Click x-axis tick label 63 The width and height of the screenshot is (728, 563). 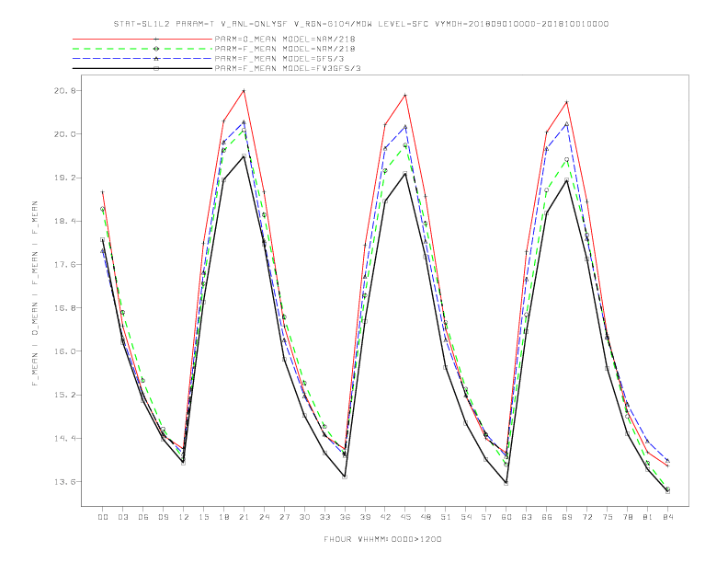527,517
